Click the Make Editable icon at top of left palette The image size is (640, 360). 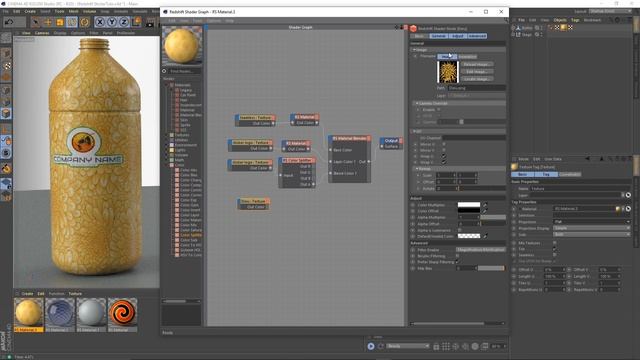(6, 38)
